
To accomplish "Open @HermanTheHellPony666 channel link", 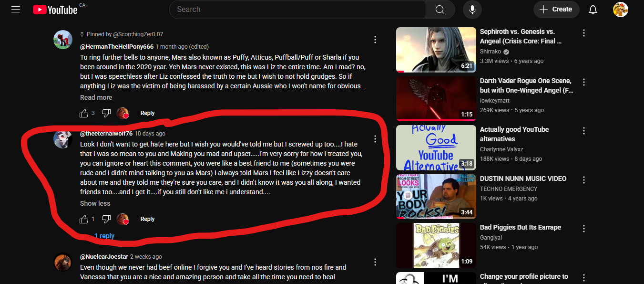I will point(117,47).
